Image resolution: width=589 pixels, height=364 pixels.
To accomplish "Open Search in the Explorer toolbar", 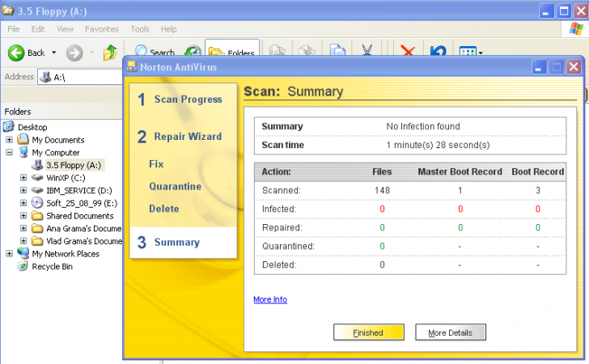I will [155, 50].
